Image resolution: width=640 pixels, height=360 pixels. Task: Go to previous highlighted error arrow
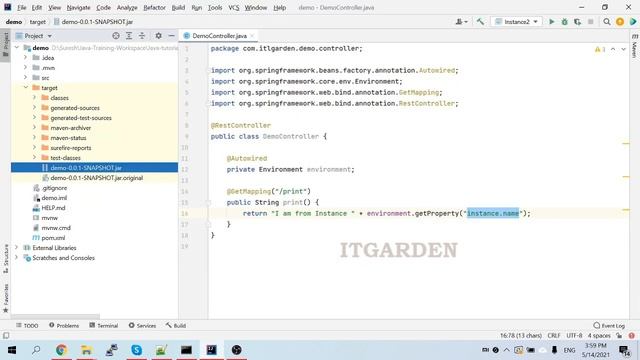pos(613,49)
